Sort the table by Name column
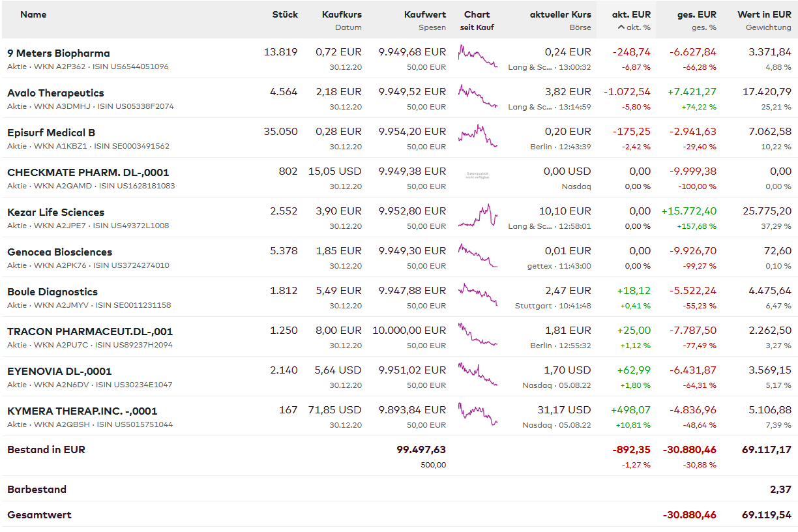Screen dimensions: 798x532 (33, 14)
